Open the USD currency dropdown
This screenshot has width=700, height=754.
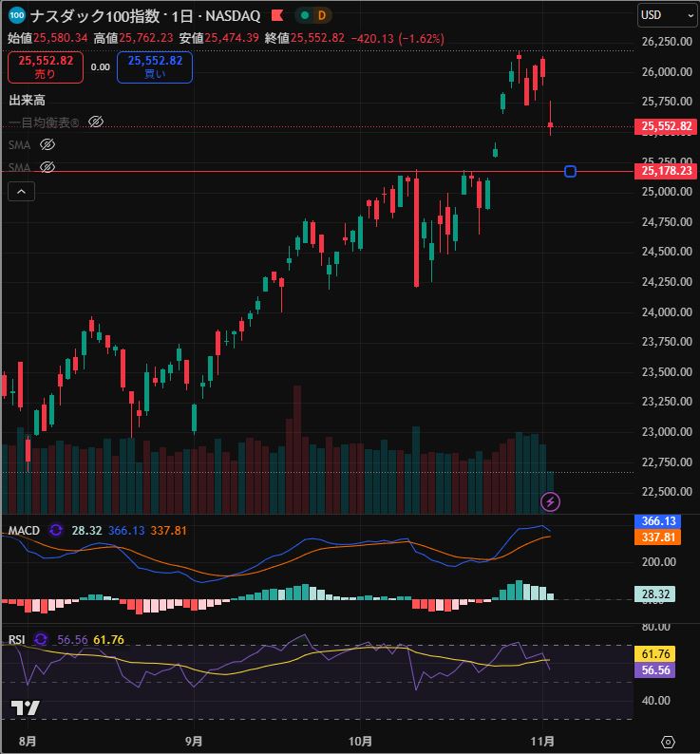(666, 14)
